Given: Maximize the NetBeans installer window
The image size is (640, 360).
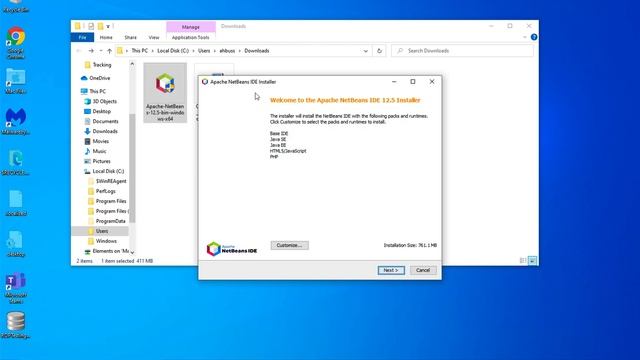Looking at the screenshot, I should tap(413, 82).
